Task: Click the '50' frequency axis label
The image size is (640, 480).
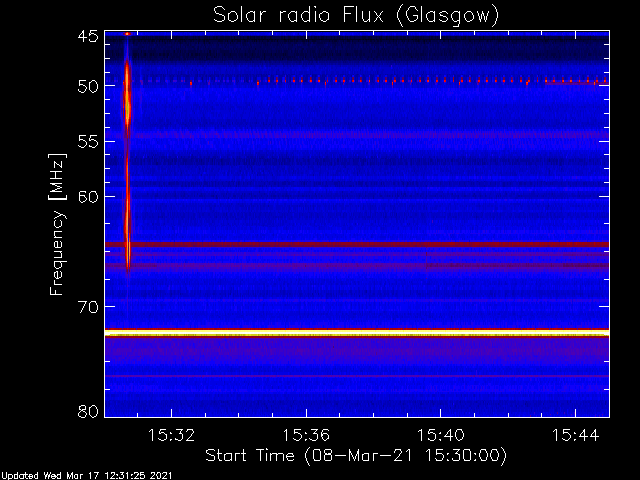Action: [88, 87]
